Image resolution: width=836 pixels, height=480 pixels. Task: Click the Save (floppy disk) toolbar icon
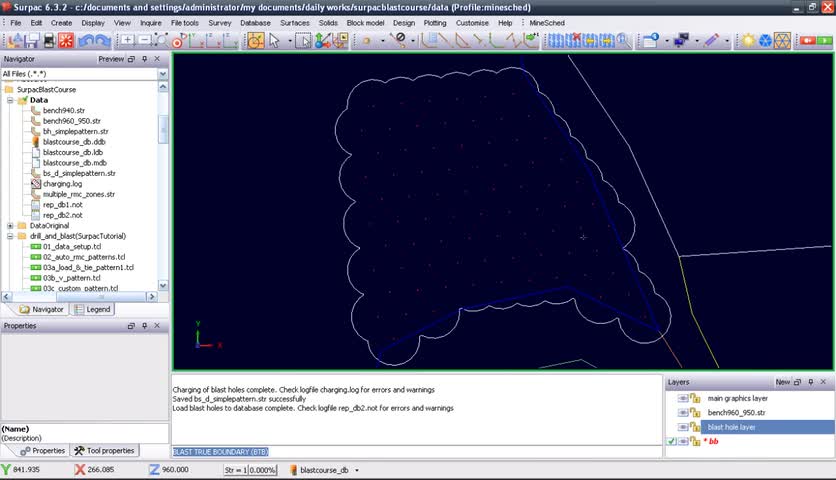coord(32,41)
